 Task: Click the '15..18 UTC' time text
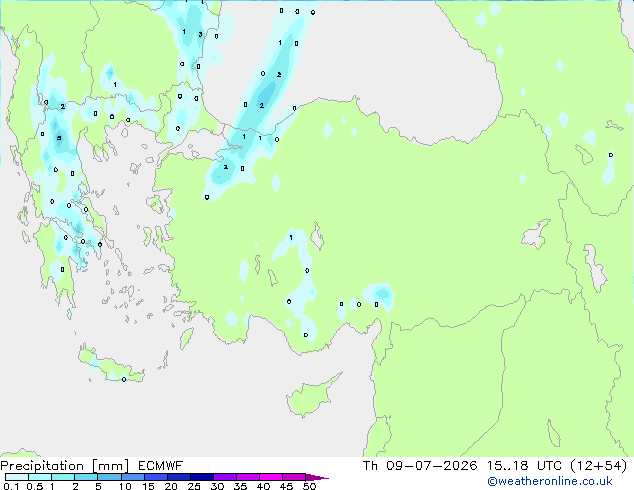pyautogui.click(x=524, y=466)
